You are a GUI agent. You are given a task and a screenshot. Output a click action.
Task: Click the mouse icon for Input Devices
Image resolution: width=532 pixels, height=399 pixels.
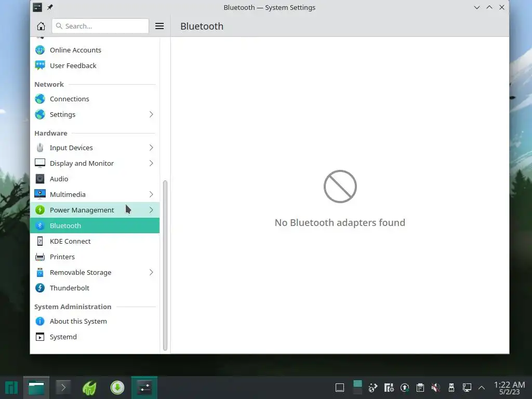[39, 148]
